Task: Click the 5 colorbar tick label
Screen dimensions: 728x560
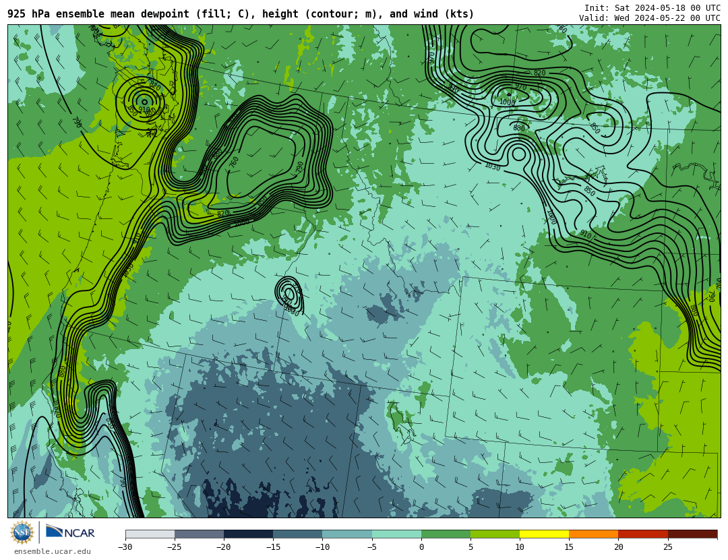Action: coord(471,547)
